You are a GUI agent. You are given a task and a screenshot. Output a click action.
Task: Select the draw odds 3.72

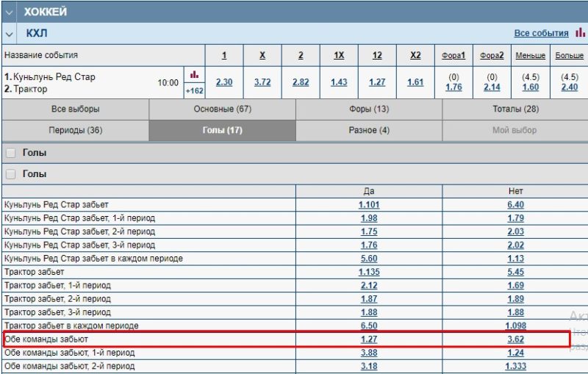pos(262,82)
